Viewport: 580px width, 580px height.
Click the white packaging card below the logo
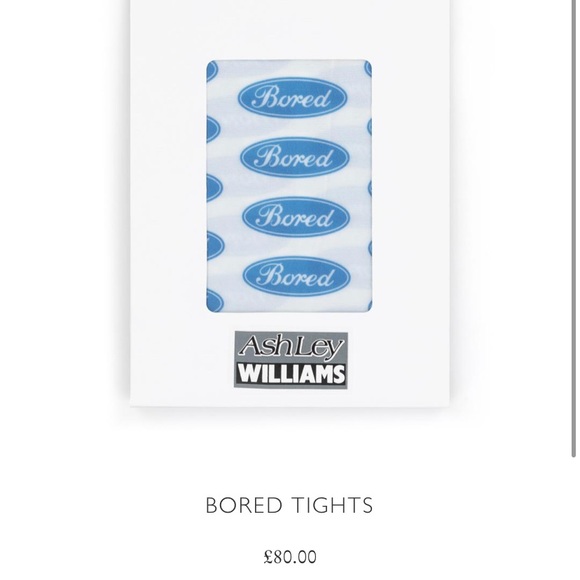(x=290, y=398)
